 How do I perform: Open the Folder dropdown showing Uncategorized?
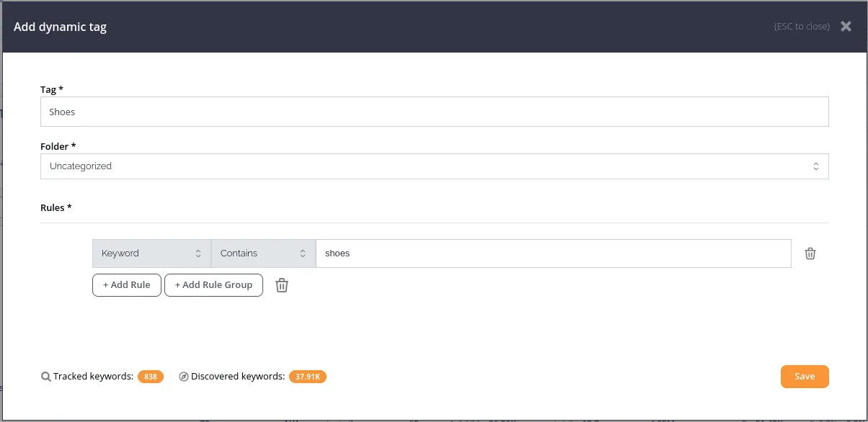click(434, 166)
